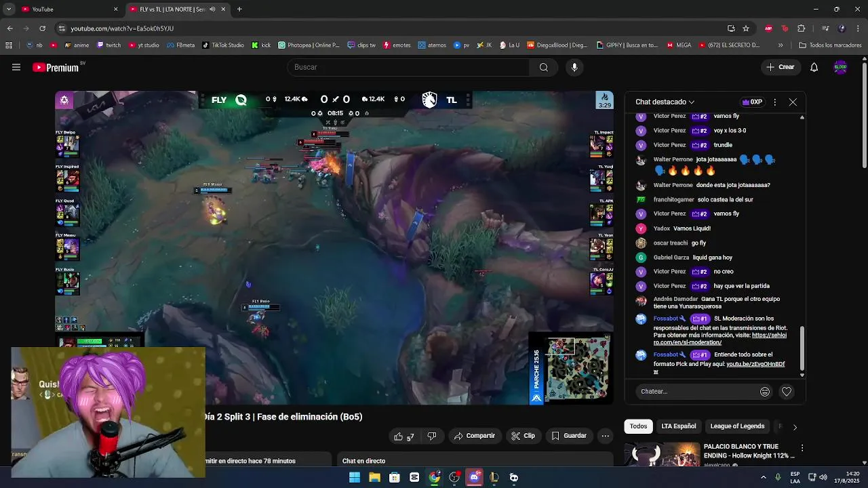Start voice search with microphone icon
The width and height of the screenshot is (868, 488).
click(x=574, y=67)
